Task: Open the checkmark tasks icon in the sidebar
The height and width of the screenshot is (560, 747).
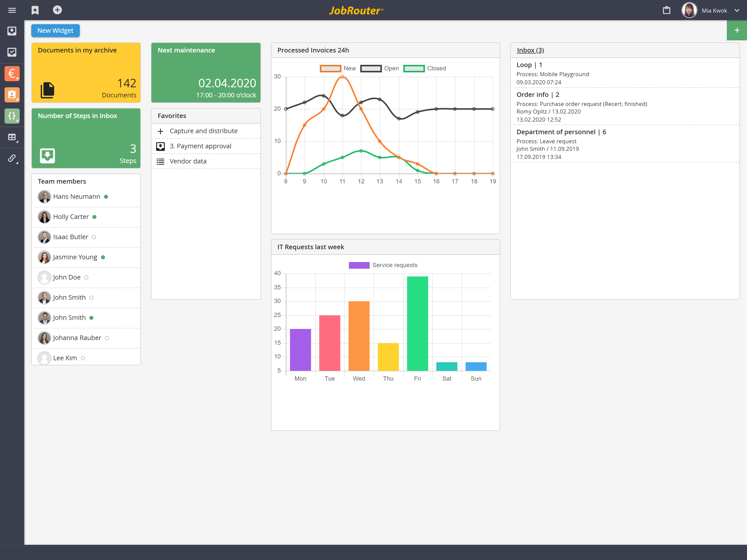Action: pyautogui.click(x=12, y=52)
